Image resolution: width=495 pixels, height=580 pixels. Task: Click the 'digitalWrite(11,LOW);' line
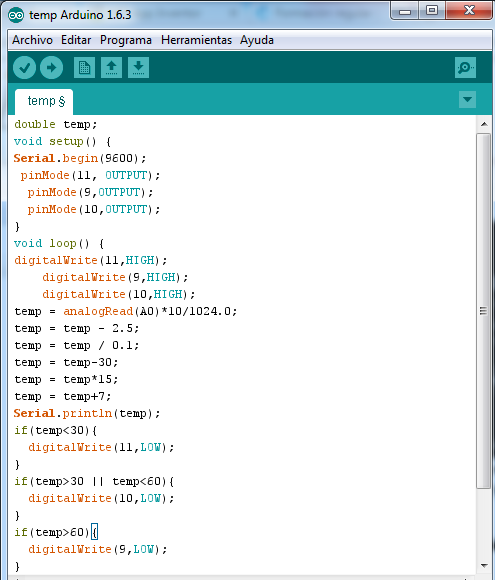101,448
